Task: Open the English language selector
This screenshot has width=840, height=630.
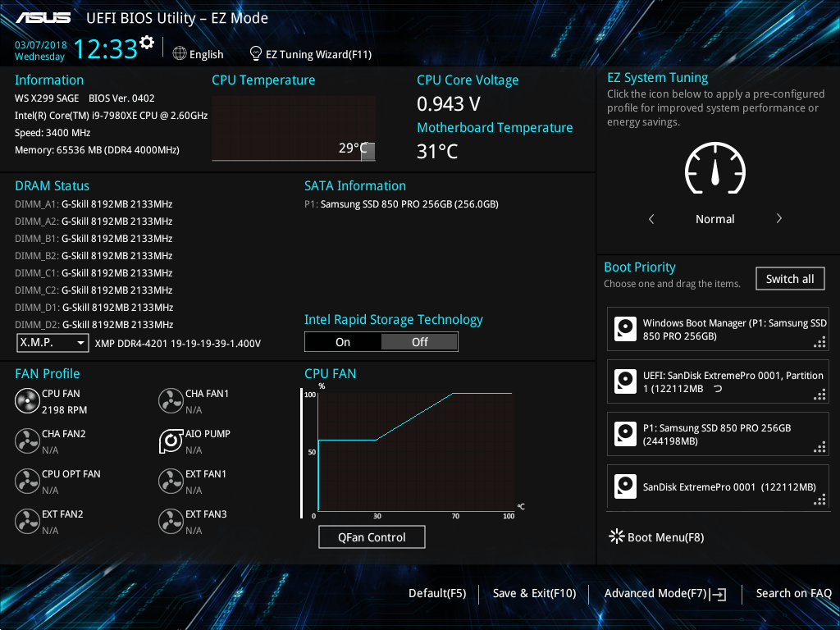Action: click(x=199, y=54)
